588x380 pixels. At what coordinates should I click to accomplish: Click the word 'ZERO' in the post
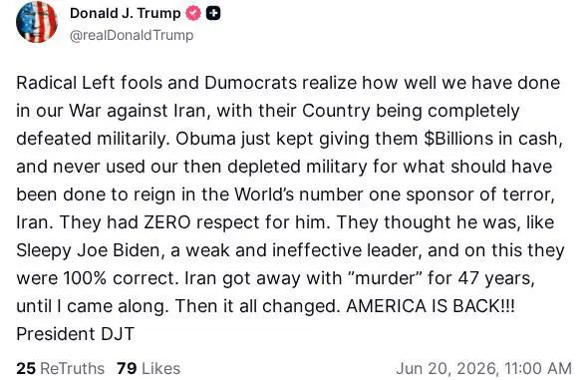[167, 222]
